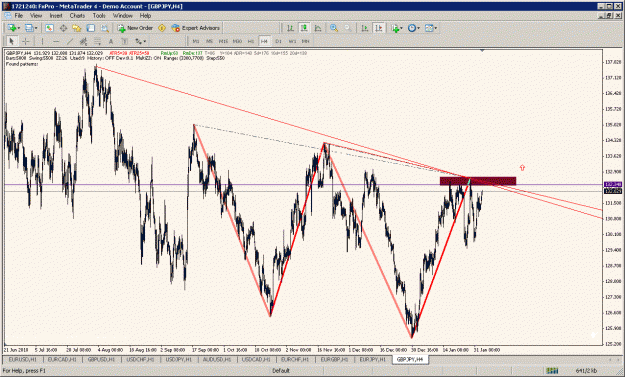Open the Strategy Tester magnifier icon
Viewport: 625px width, 377px height.
point(104,28)
